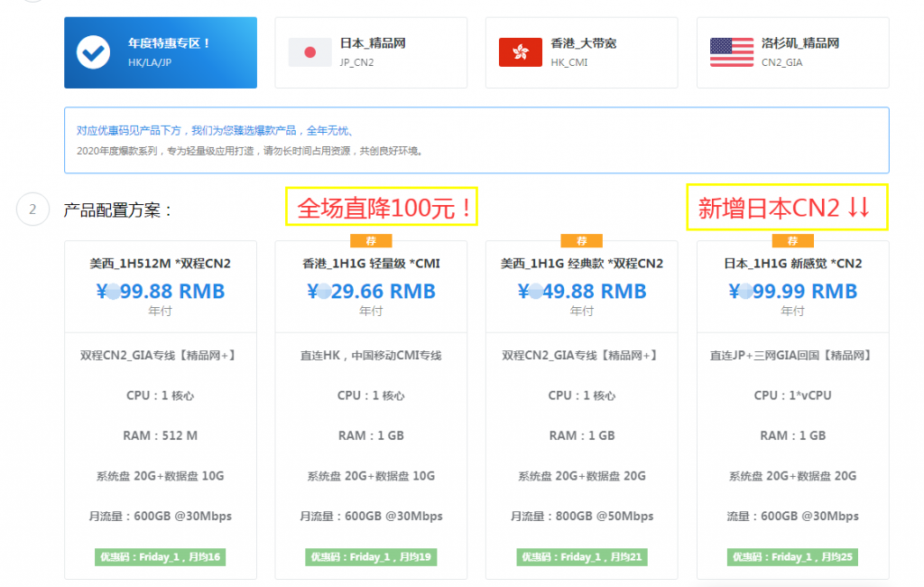This screenshot has width=924, height=587.
Task: Click the 荐 badge above 美西_1H1G 经典款
Action: pos(582,241)
